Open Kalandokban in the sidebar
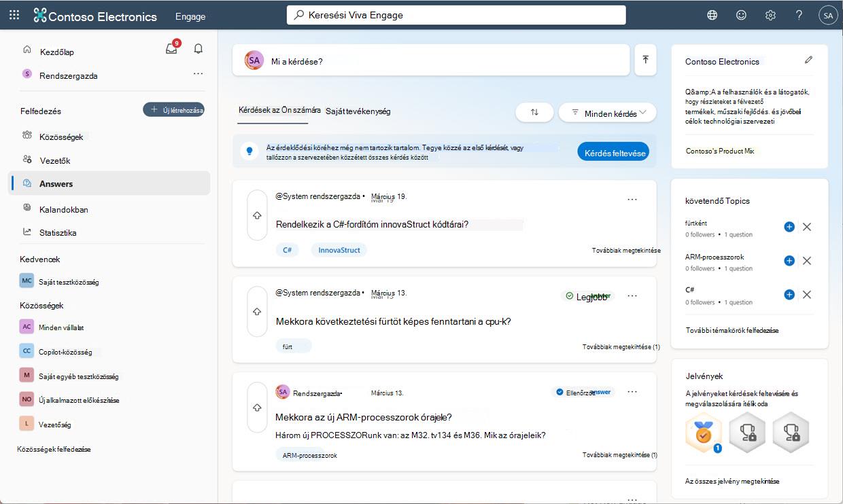Viewport: 843px width, 504px height. click(64, 209)
